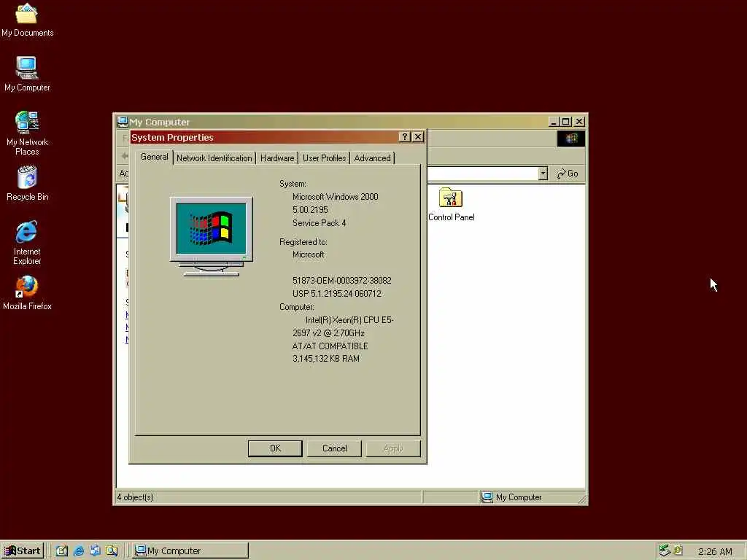Click the search folder quick launch icon
The image size is (747, 560).
click(x=112, y=551)
